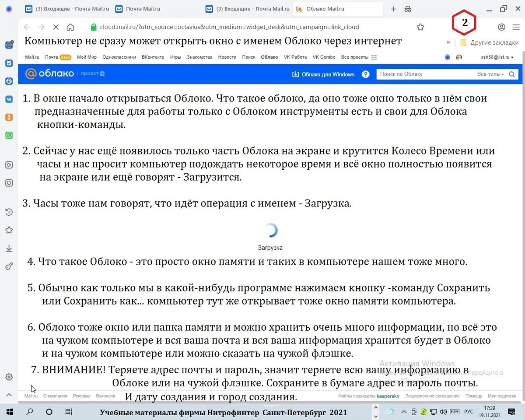Open ВКонтакте from the browser sidebar

pos(9,99)
